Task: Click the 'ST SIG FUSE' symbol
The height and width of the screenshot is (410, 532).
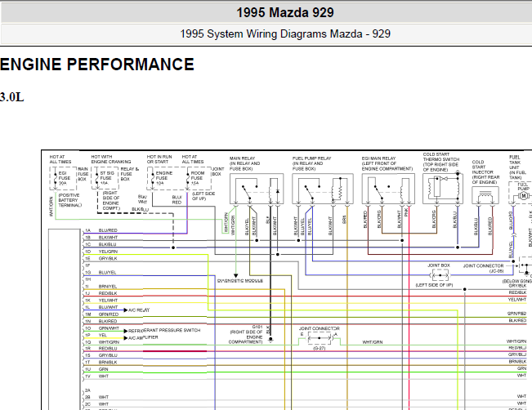Action: tap(105, 178)
